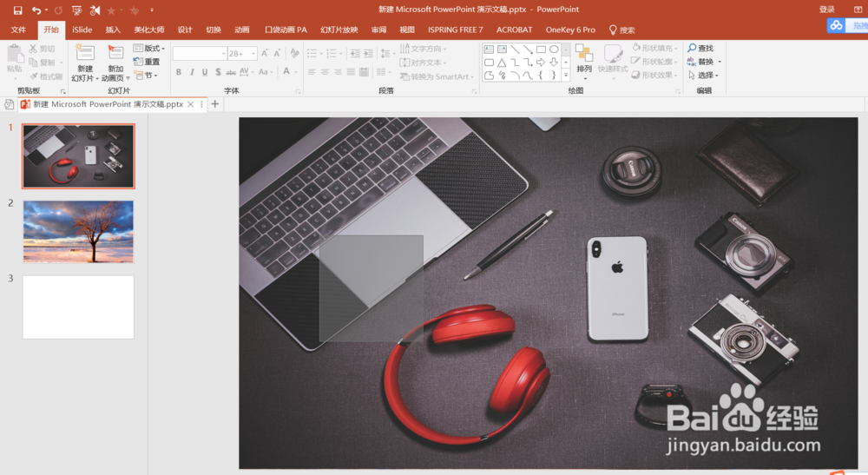This screenshot has width=868, height=475.
Task: Select the triangle shape
Action: (502, 63)
